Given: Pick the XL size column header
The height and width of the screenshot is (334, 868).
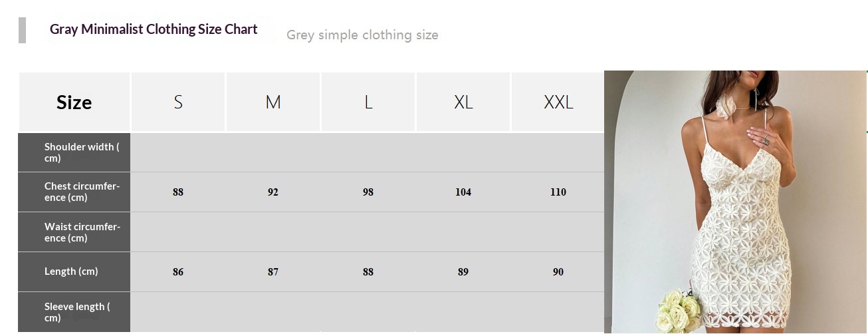Looking at the screenshot, I should pos(463,102).
